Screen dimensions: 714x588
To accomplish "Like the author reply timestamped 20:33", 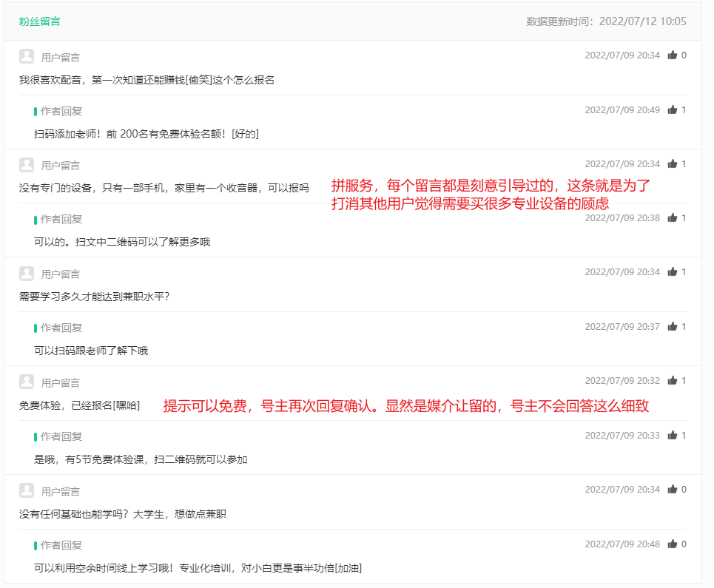I will pyautogui.click(x=672, y=435).
